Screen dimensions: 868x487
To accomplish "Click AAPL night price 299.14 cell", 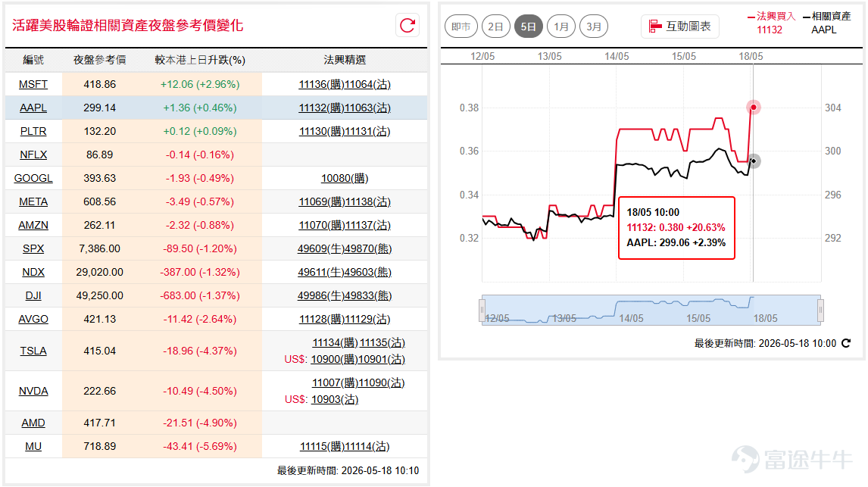I will tap(100, 108).
